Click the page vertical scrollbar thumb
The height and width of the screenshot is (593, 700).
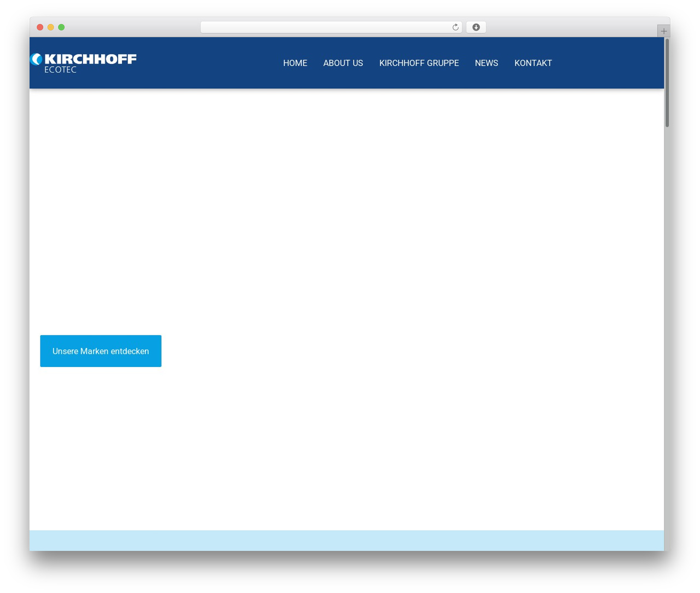pos(667,83)
